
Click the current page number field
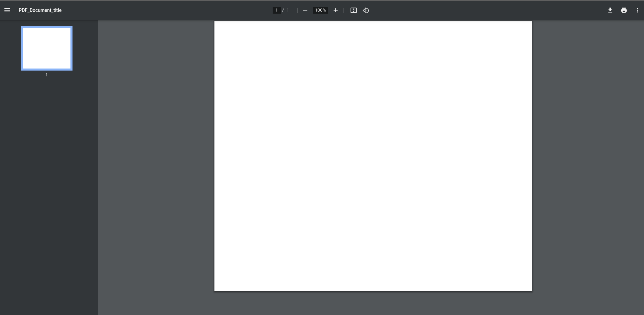[276, 10]
